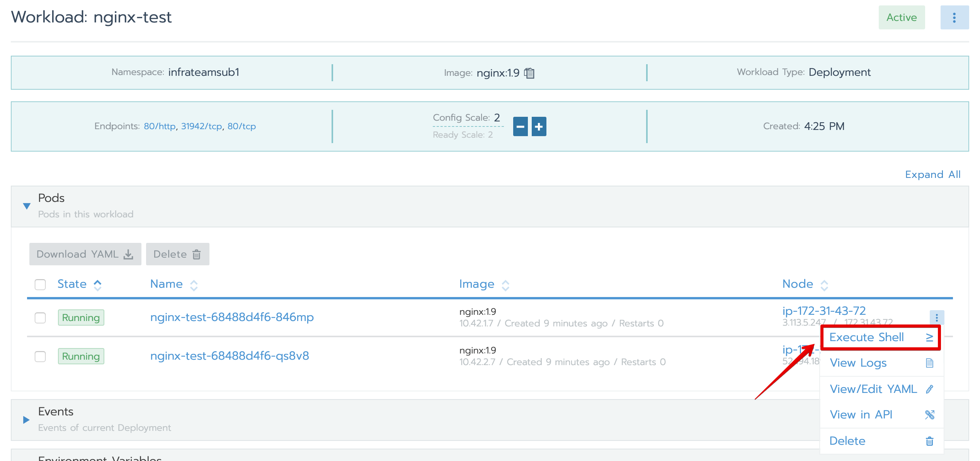The width and height of the screenshot is (980, 461).
Task: Open workload actions three-dot menu near Active
Action: click(x=954, y=17)
